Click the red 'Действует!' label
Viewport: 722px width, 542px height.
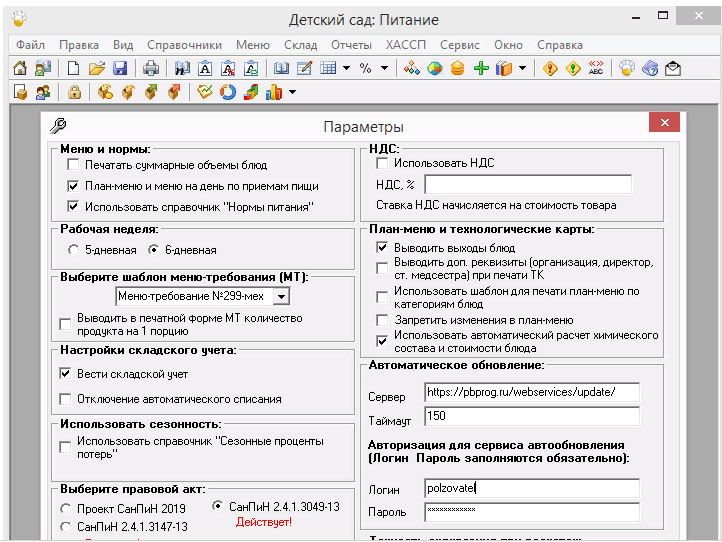tap(264, 522)
